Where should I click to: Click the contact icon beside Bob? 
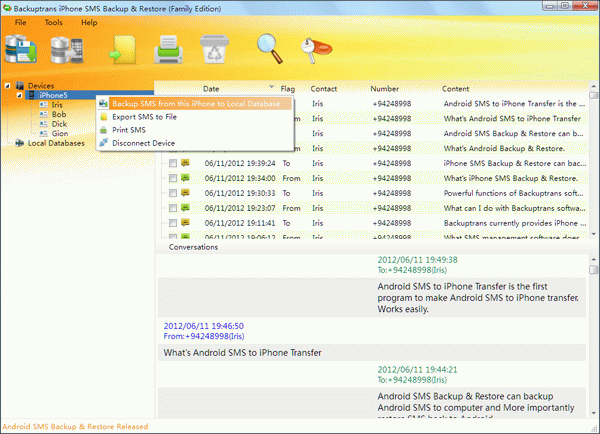click(x=44, y=114)
